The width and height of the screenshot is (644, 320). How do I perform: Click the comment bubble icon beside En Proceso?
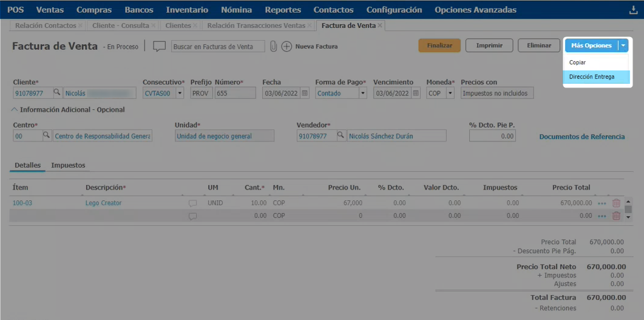coord(159,46)
